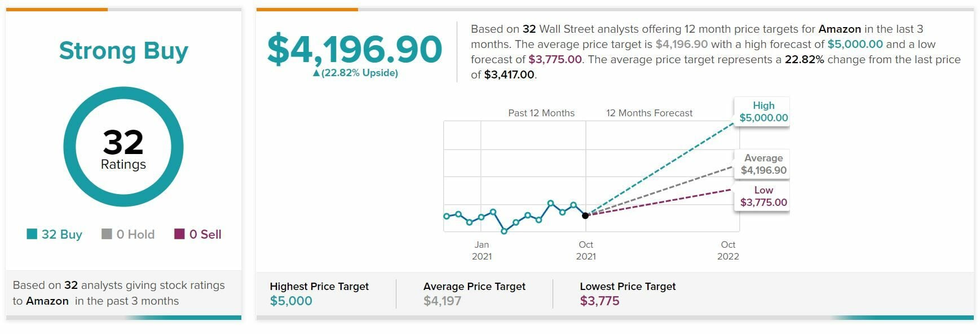Screen dimensions: 980x334
Task: Click the Jan 2021 axis label
Action: pyautogui.click(x=482, y=250)
